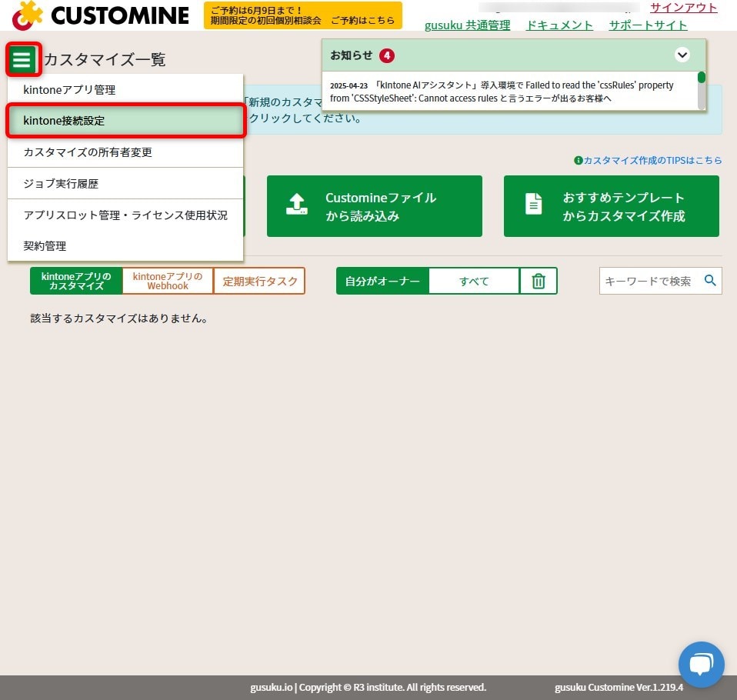Open サポートサイト link

648,25
